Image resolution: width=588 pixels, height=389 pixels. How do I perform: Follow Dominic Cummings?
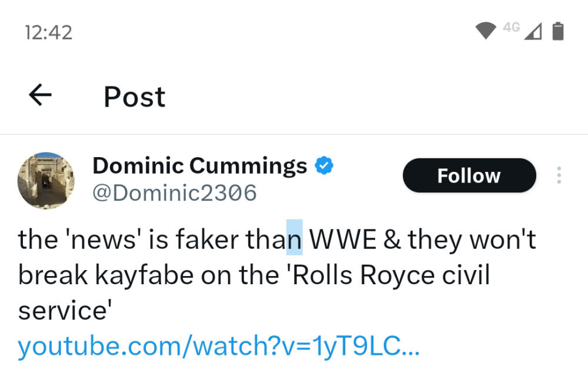[x=469, y=175]
